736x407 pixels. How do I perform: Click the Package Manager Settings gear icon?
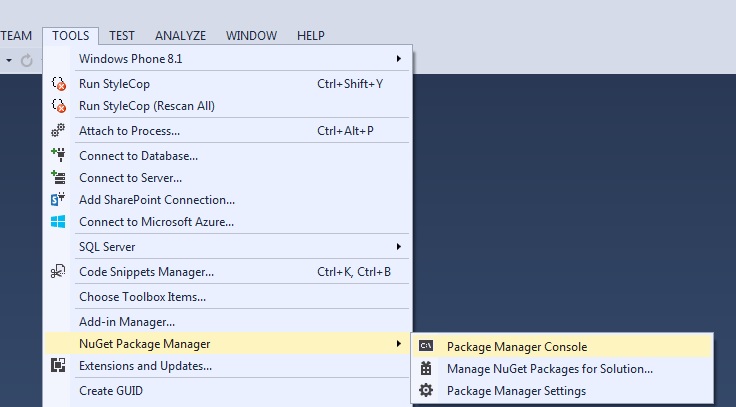point(426,390)
